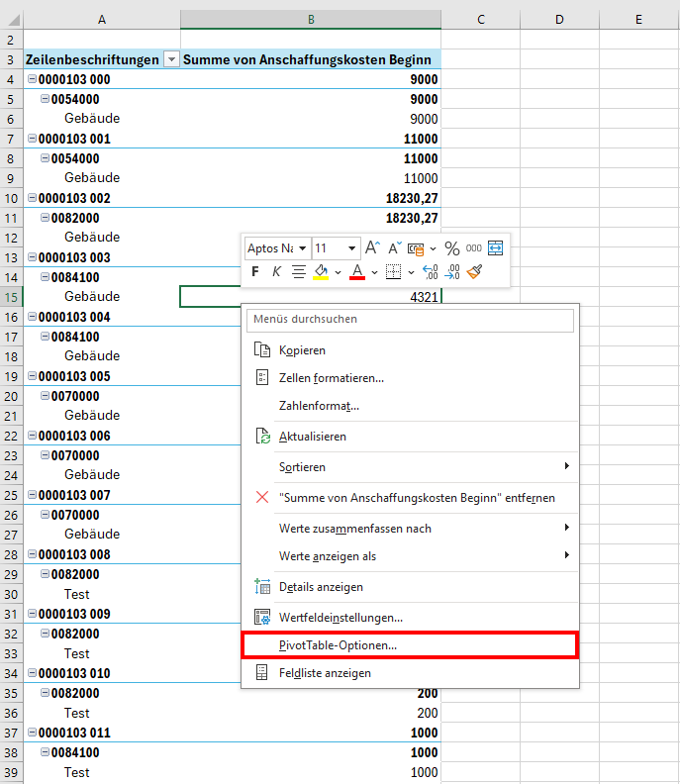The image size is (680, 784).
Task: Open Sortieren submenu
Action: coord(410,467)
